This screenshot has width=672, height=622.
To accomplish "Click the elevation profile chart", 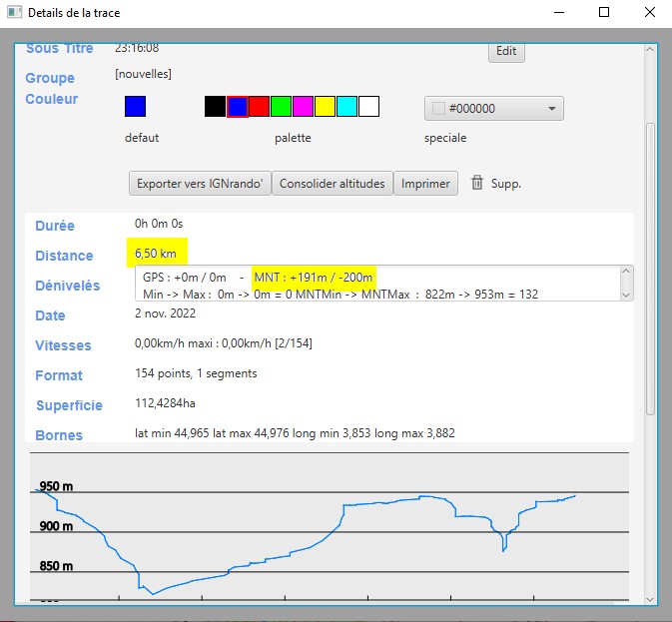I will [x=330, y=527].
